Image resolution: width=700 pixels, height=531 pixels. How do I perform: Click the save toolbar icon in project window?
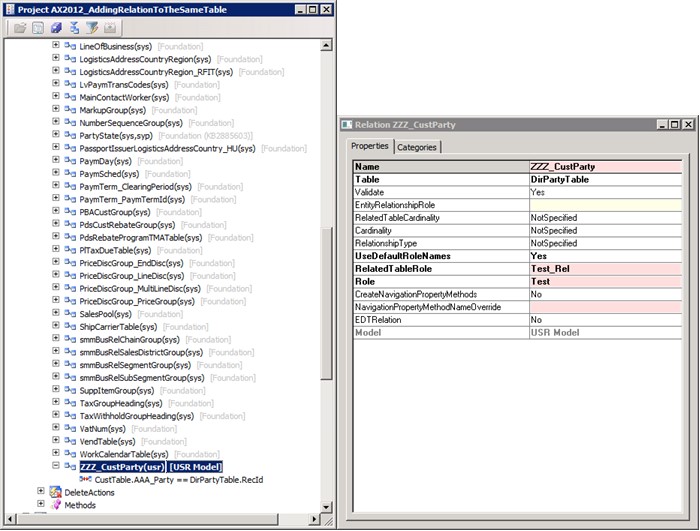tap(38, 28)
